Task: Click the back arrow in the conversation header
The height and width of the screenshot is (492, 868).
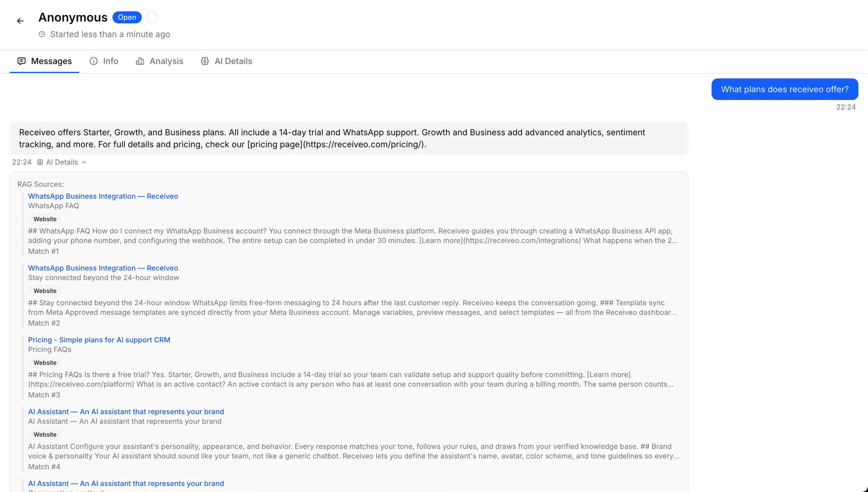Action: (20, 21)
